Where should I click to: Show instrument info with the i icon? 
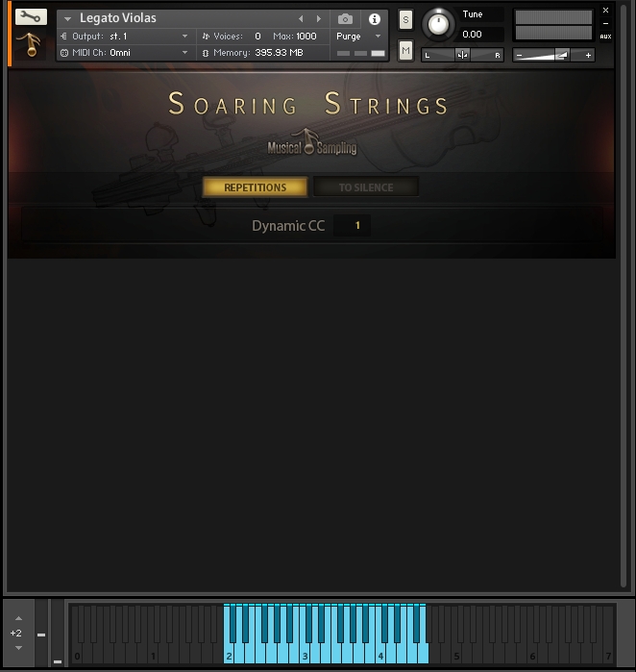[x=375, y=19]
